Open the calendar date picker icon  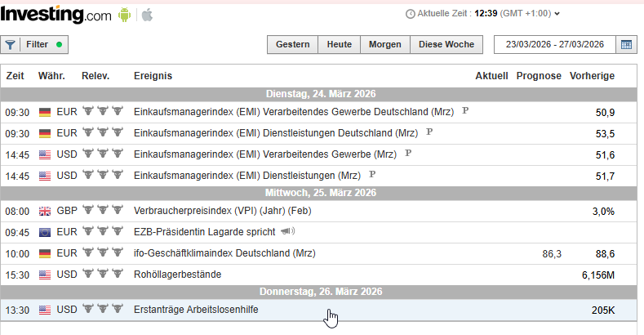coord(626,44)
